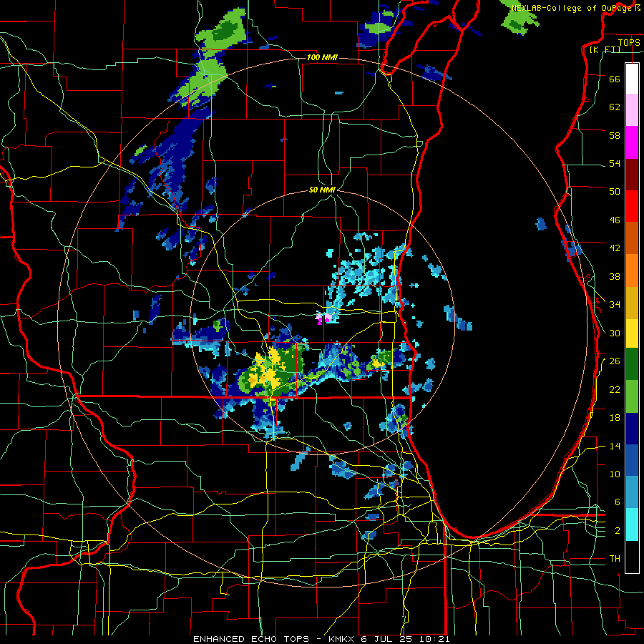Click the 'K FT' units label
The height and width of the screenshot is (644, 644).
point(605,50)
